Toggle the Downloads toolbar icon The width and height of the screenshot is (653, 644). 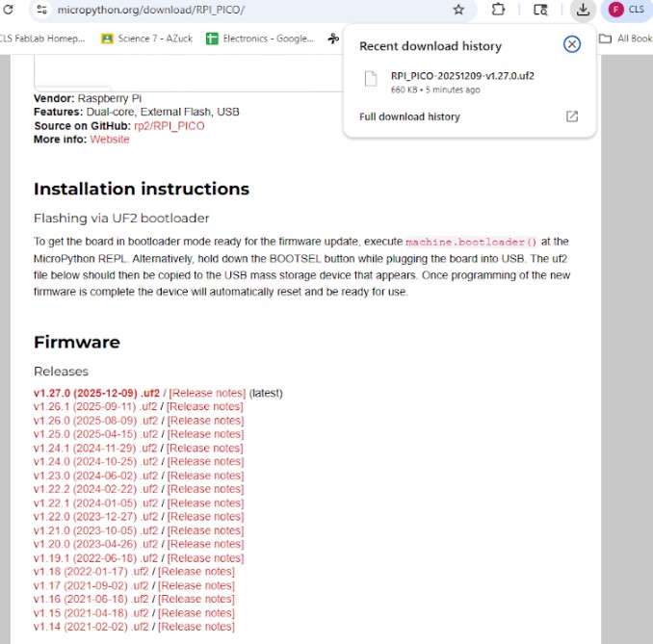pyautogui.click(x=583, y=10)
